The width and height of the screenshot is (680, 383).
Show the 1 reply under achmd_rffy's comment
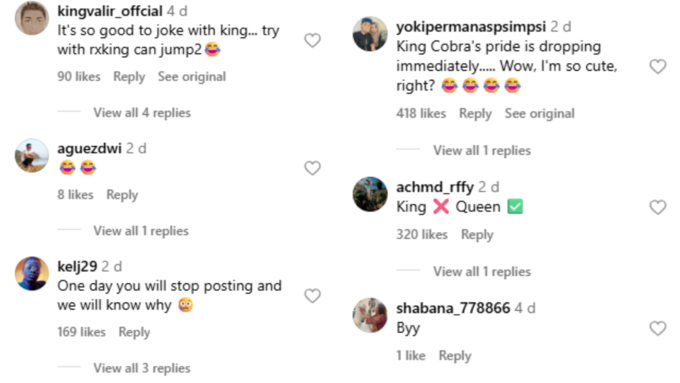coord(482,272)
